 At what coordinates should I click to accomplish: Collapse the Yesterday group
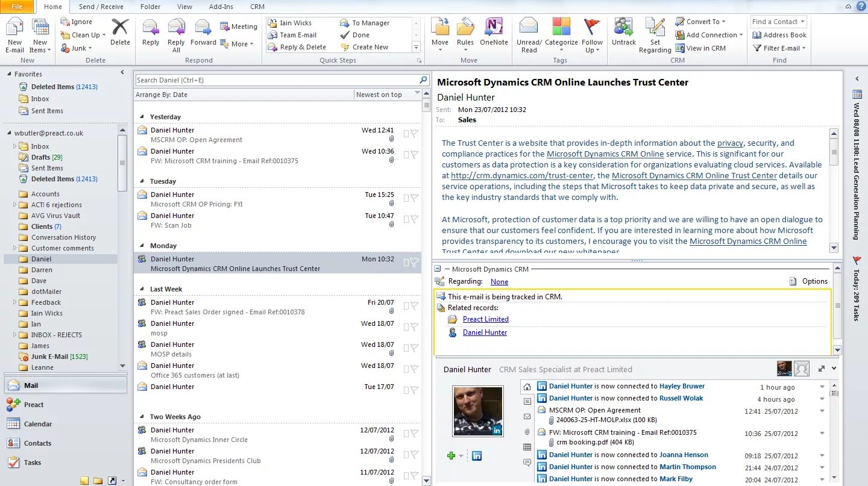pyautogui.click(x=142, y=117)
